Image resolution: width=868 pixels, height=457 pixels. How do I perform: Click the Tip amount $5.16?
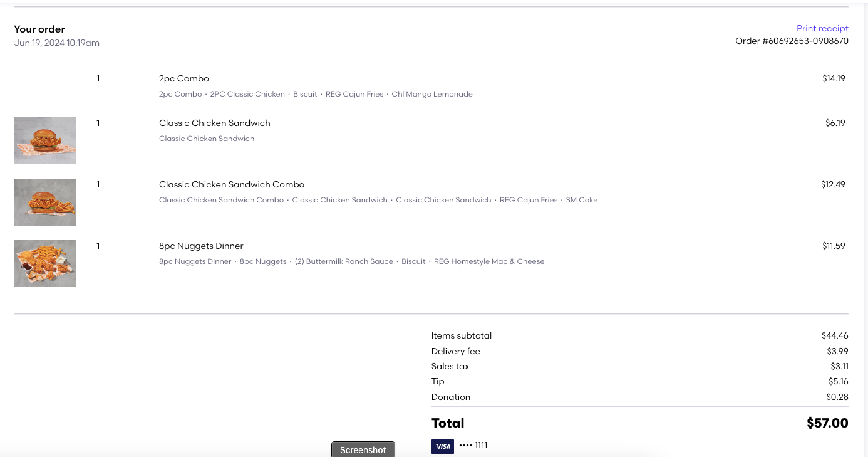(x=838, y=381)
